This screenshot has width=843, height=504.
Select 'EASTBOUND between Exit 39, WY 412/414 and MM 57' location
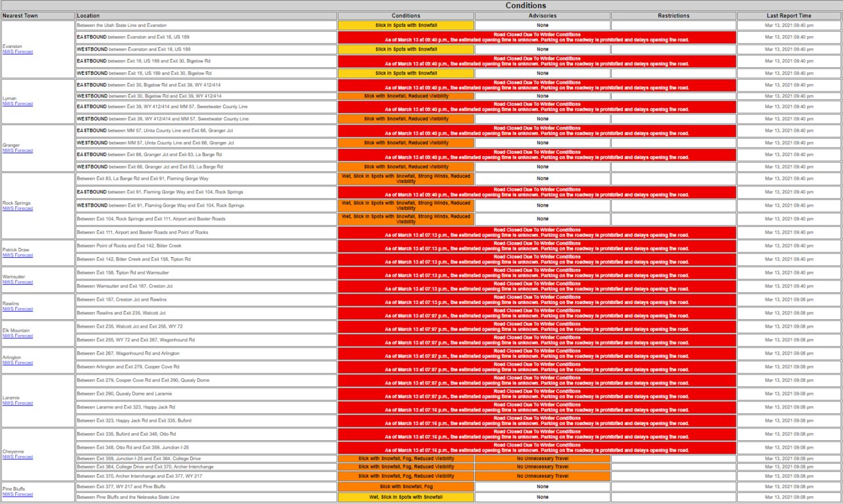207,107
